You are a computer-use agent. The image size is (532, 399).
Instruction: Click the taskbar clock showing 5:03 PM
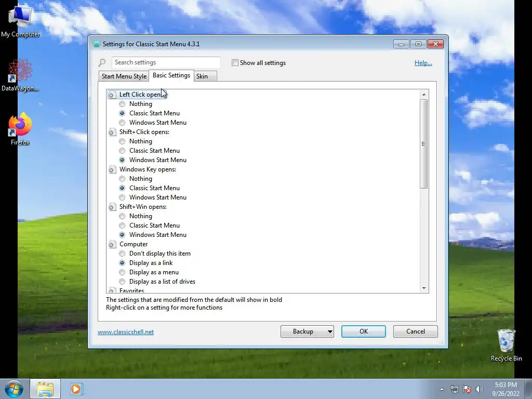(506, 389)
